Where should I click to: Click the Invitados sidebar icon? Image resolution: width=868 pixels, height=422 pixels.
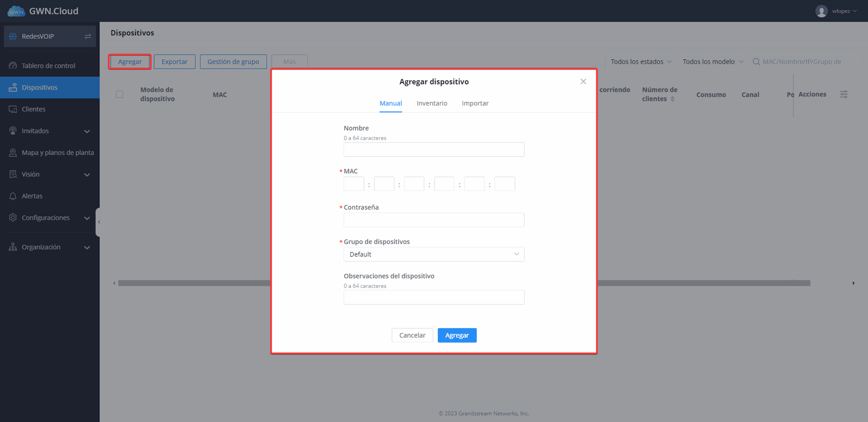pos(13,131)
